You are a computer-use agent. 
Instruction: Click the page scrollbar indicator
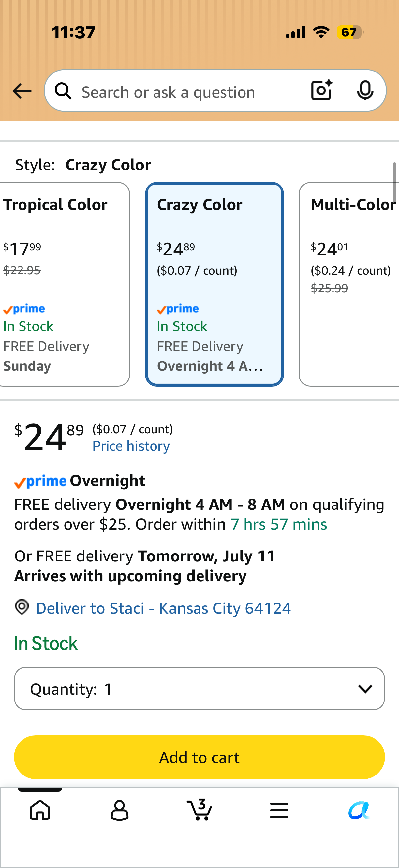[x=394, y=182]
